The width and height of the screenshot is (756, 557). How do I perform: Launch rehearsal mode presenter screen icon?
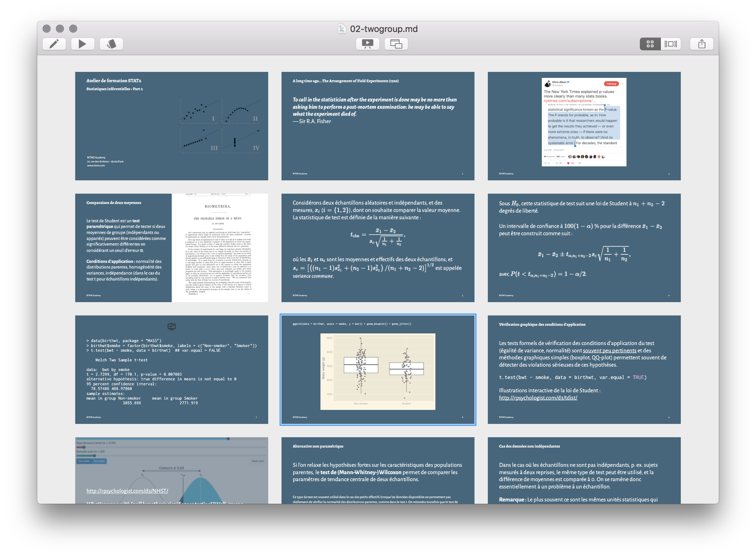[x=368, y=44]
